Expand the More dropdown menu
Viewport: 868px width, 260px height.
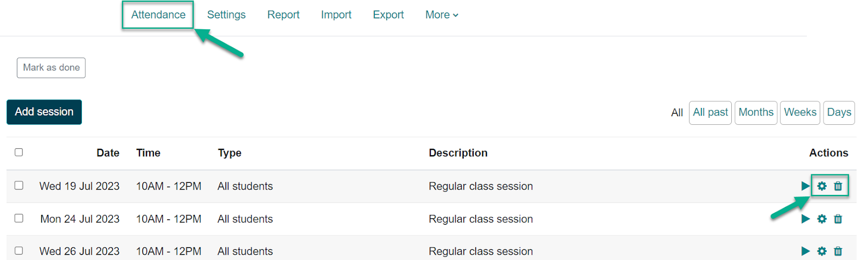pos(442,15)
